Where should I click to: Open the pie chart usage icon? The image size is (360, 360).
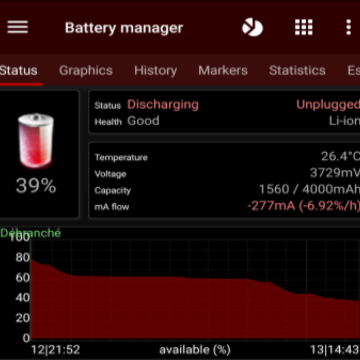click(x=252, y=27)
